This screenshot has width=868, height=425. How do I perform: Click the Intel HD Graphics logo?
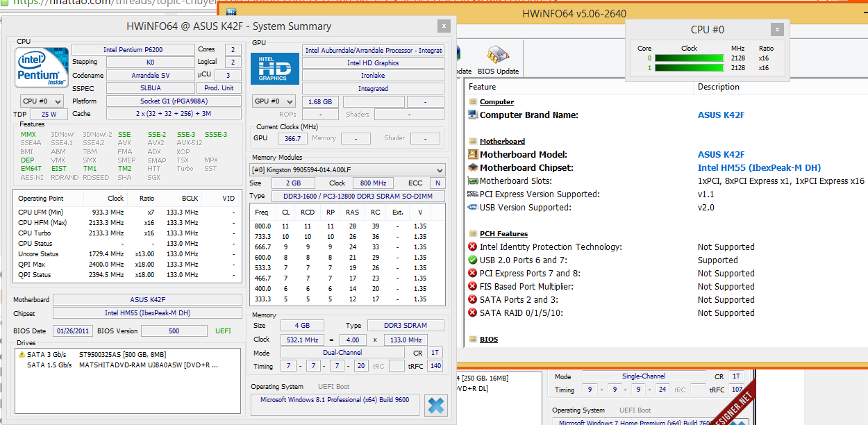point(274,69)
